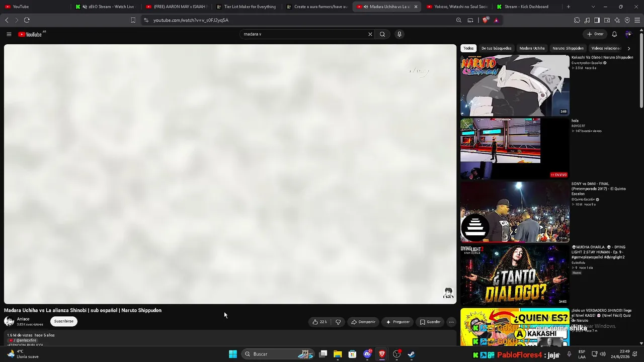The width and height of the screenshot is (644, 362).
Task: Open Steam from the taskbar
Action: 411,354
